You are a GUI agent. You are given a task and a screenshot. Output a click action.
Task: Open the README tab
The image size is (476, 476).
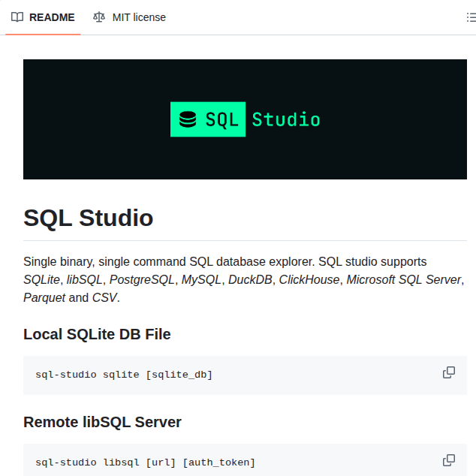[x=43, y=17]
